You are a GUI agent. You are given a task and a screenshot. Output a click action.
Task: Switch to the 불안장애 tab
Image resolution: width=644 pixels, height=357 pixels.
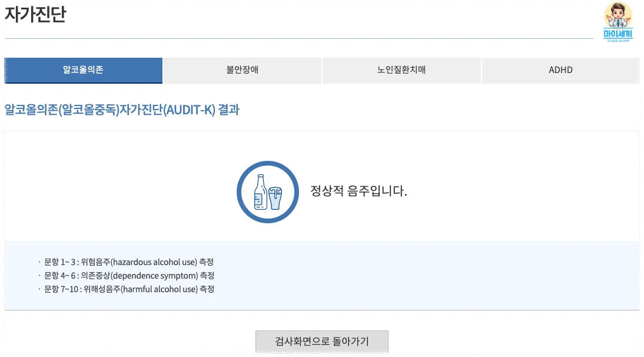[243, 70]
